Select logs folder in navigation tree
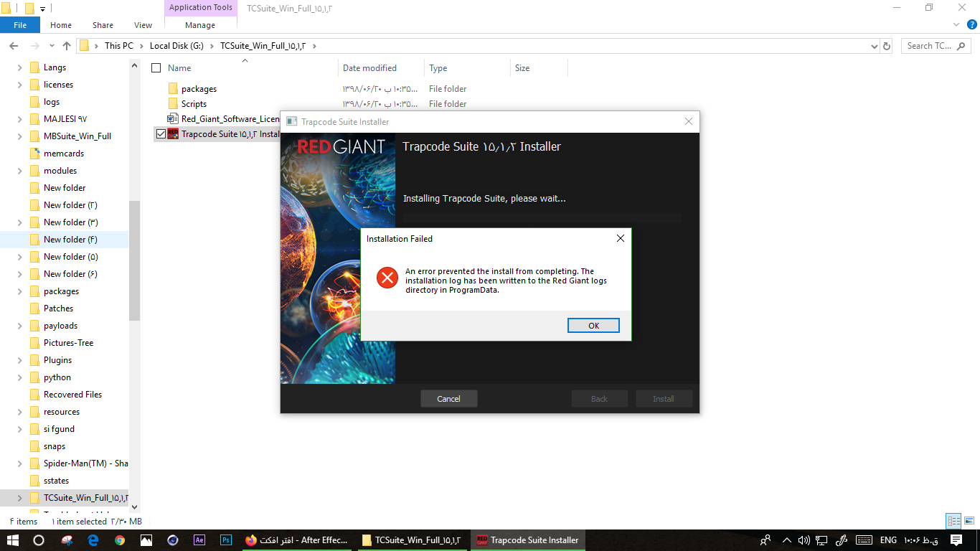This screenshot has height=551, width=980. pos(52,102)
